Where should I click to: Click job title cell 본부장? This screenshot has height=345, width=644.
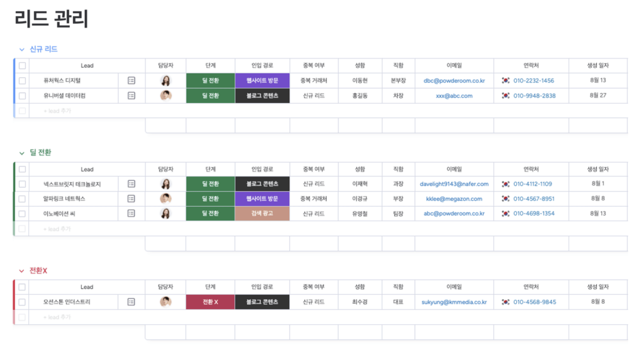(x=398, y=81)
